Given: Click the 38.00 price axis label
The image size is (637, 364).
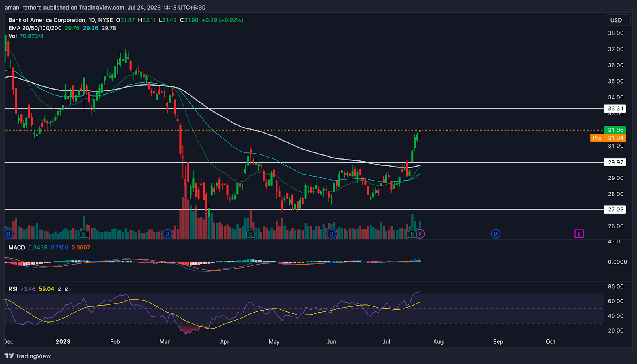Looking at the screenshot, I should point(616,33).
